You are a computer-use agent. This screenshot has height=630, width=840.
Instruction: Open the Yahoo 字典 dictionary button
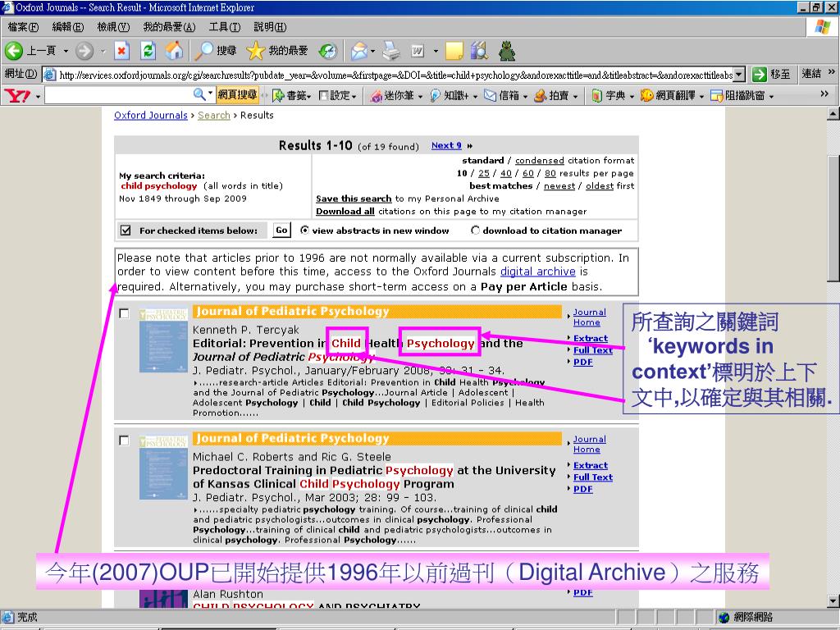click(x=613, y=95)
